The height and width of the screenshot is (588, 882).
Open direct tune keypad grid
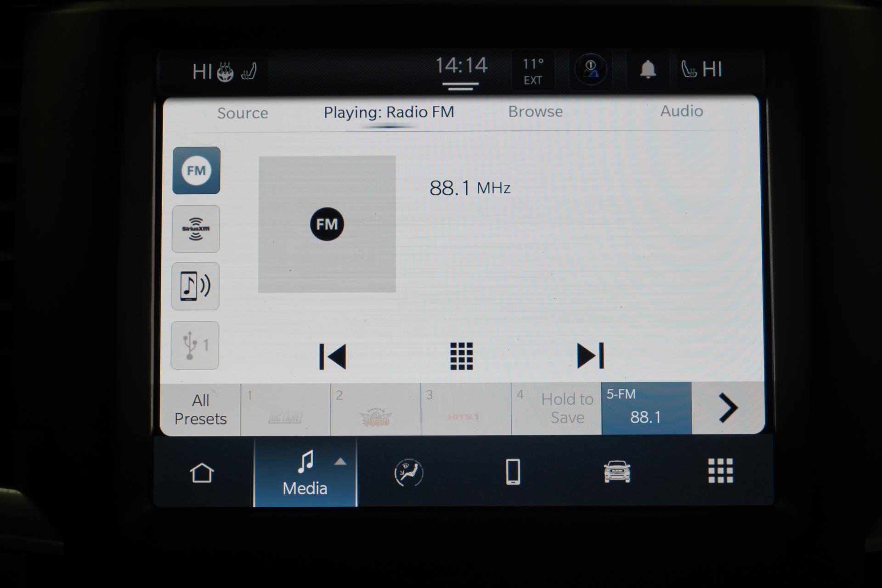(461, 356)
